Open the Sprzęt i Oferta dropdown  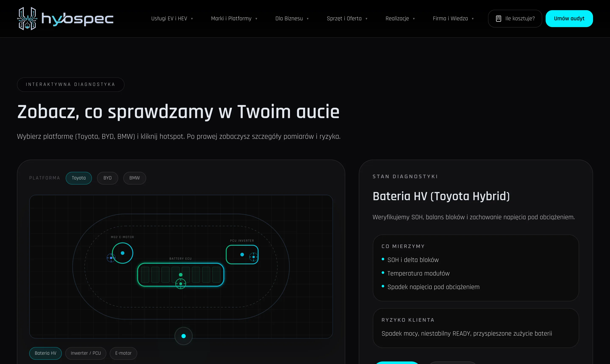[347, 19]
